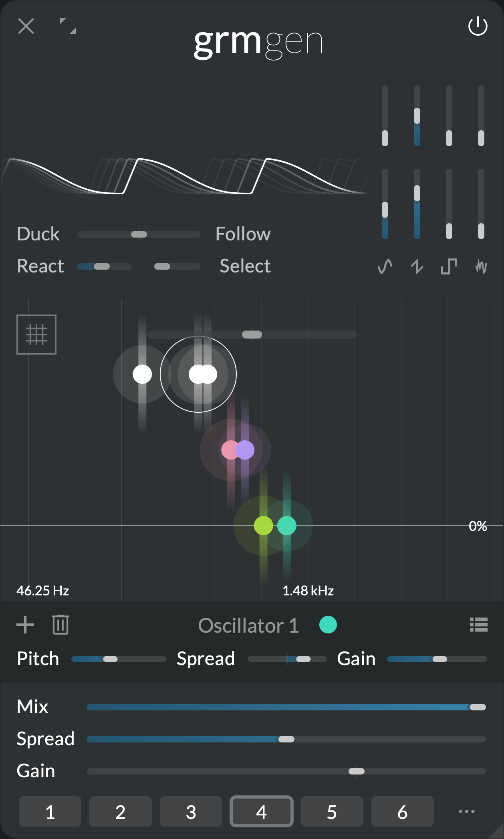This screenshot has height=839, width=504.
Task: Click the Mix slider handle
Action: pyautogui.click(x=478, y=707)
